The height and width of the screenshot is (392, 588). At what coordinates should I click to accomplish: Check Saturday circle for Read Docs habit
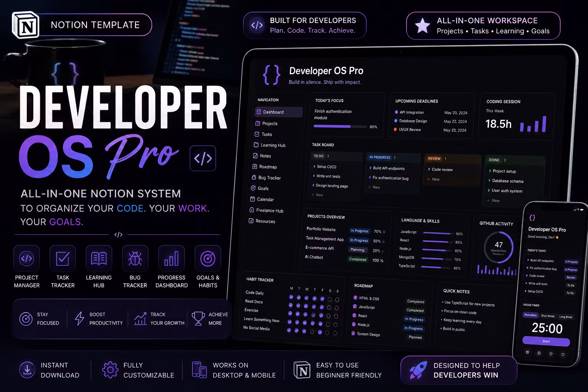click(329, 307)
